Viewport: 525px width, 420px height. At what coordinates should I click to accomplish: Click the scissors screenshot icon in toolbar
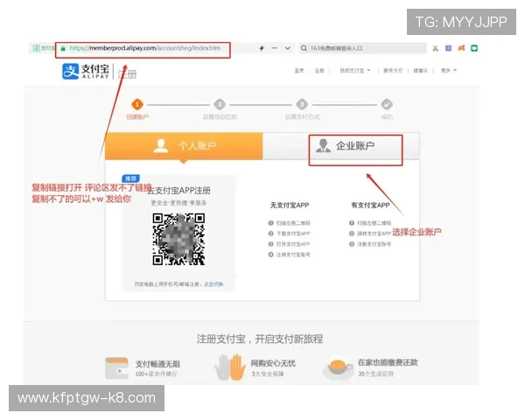(435, 48)
